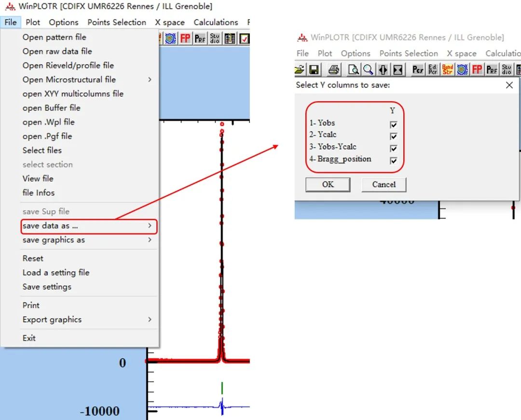The height and width of the screenshot is (420, 521).
Task: Disable the Yobs-Ycalc checkbox
Action: [393, 149]
